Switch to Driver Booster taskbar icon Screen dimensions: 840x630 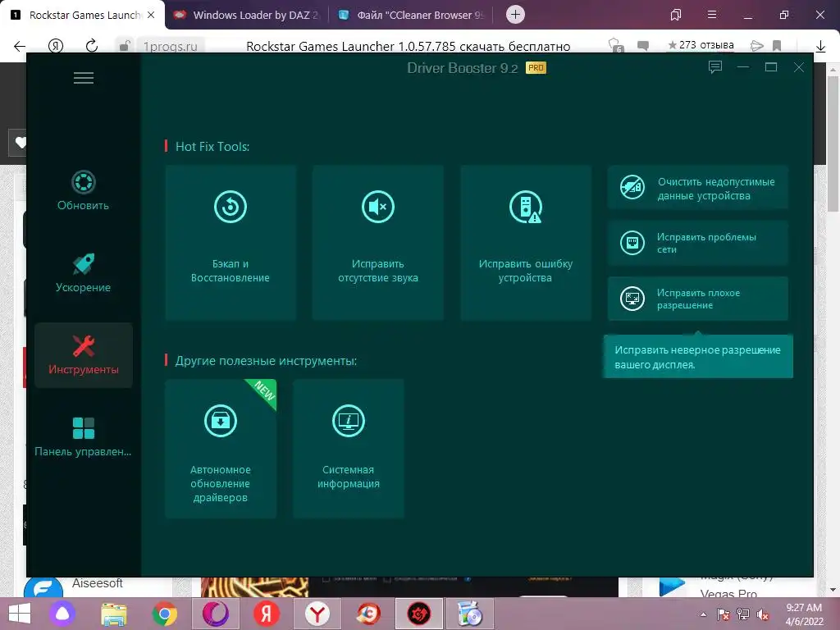point(419,614)
